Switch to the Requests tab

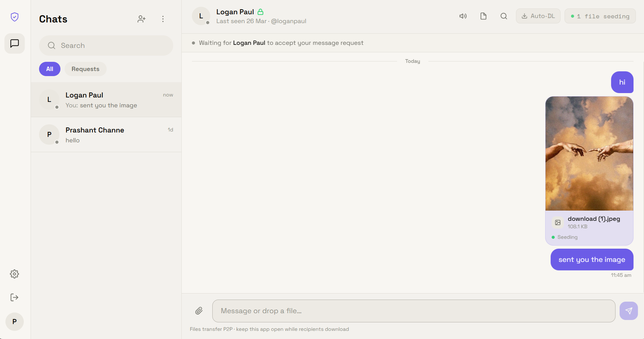click(x=86, y=69)
